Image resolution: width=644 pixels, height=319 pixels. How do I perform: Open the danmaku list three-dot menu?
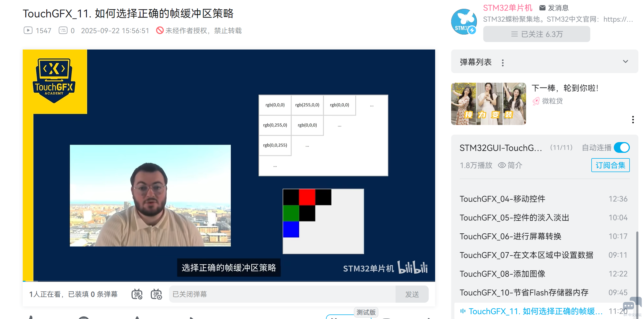pyautogui.click(x=503, y=63)
